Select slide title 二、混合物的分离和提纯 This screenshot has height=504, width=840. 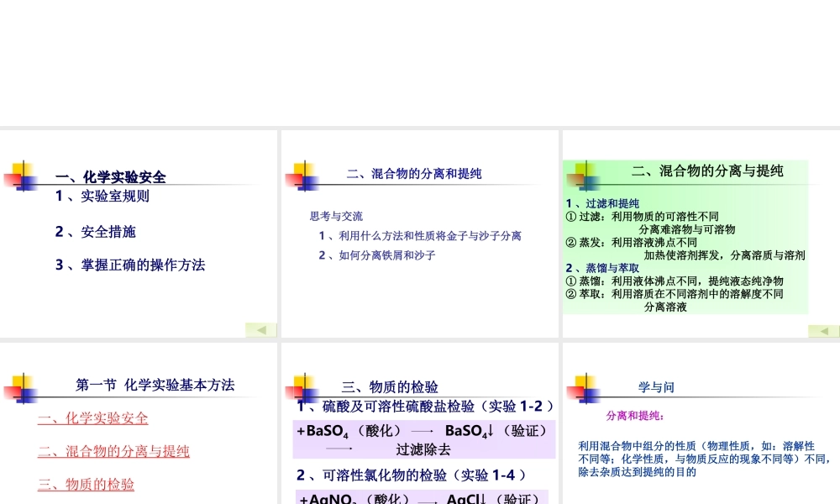[414, 174]
